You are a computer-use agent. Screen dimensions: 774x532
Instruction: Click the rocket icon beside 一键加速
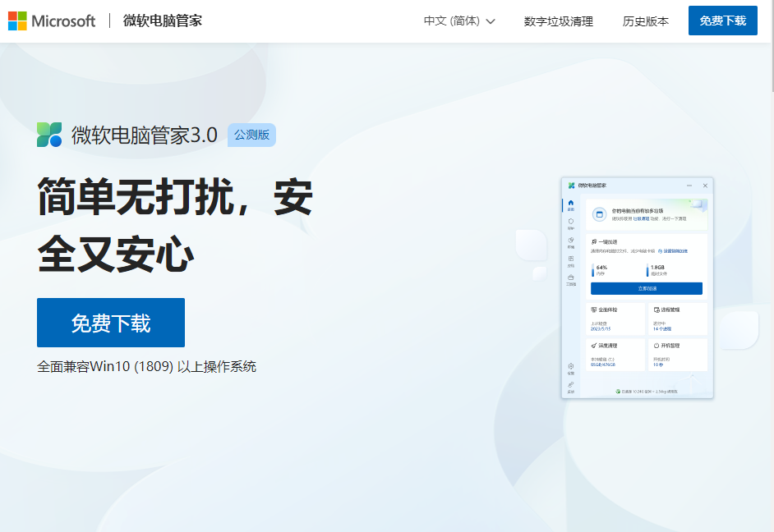click(x=593, y=241)
